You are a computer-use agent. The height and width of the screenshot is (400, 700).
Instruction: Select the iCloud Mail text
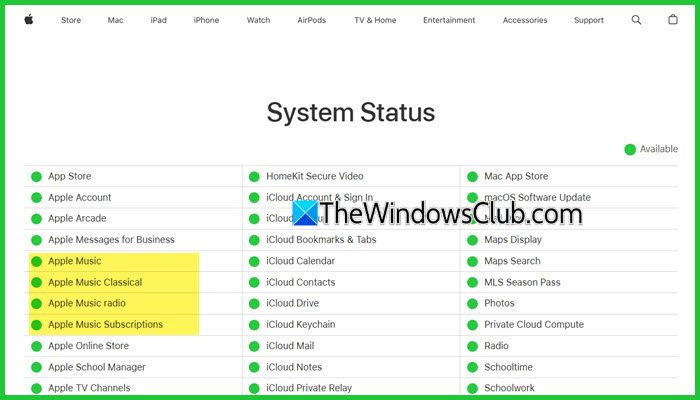click(x=290, y=346)
